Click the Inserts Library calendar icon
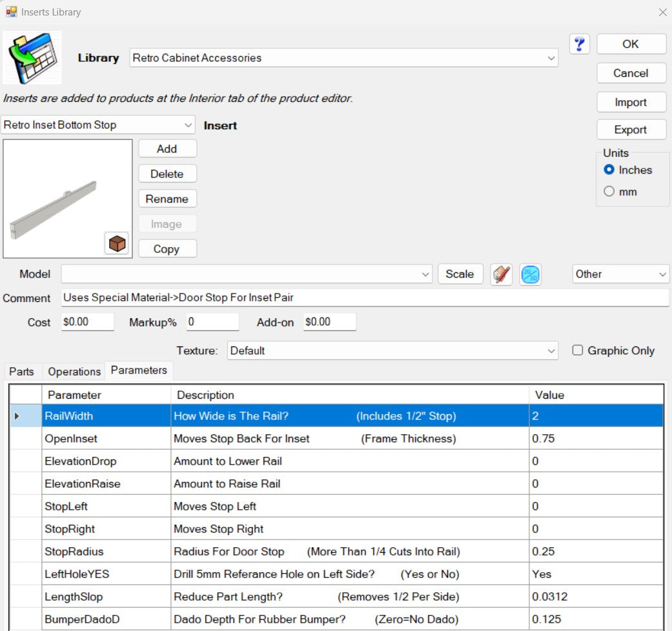The height and width of the screenshot is (631, 672). [32, 57]
